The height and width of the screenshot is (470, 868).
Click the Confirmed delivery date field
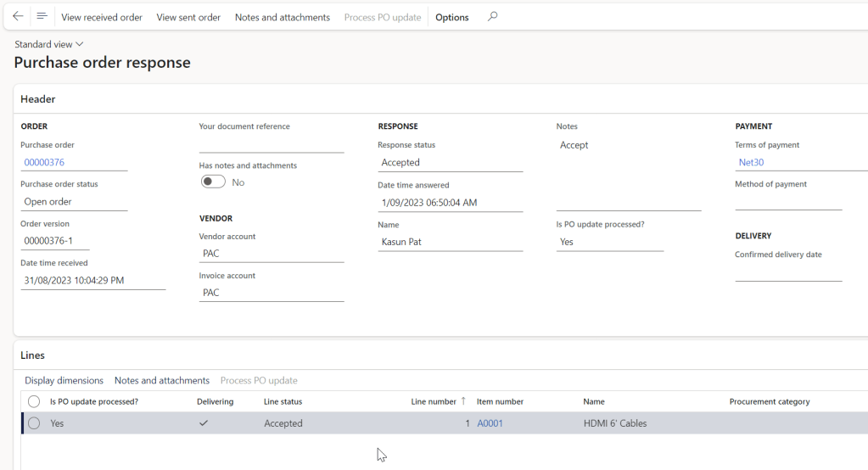click(x=788, y=272)
